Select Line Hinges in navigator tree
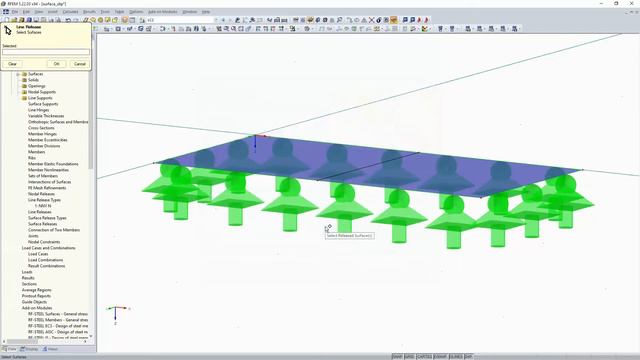The width and height of the screenshot is (640, 360). (x=38, y=110)
